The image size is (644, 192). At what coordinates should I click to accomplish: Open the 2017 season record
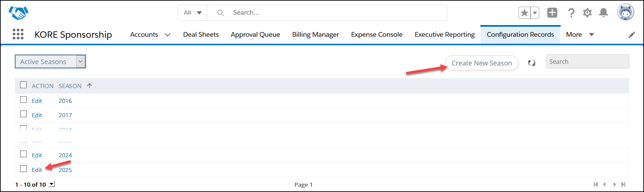(65, 115)
